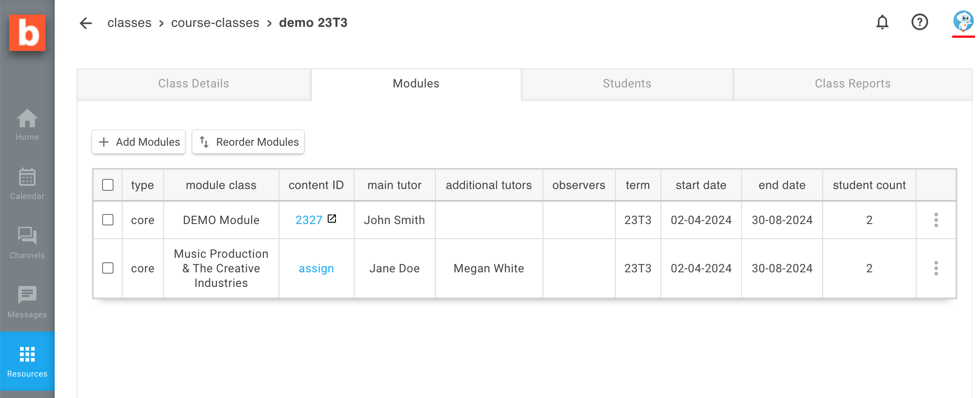
Task: Open Channels from the sidebar
Action: pyautogui.click(x=27, y=243)
